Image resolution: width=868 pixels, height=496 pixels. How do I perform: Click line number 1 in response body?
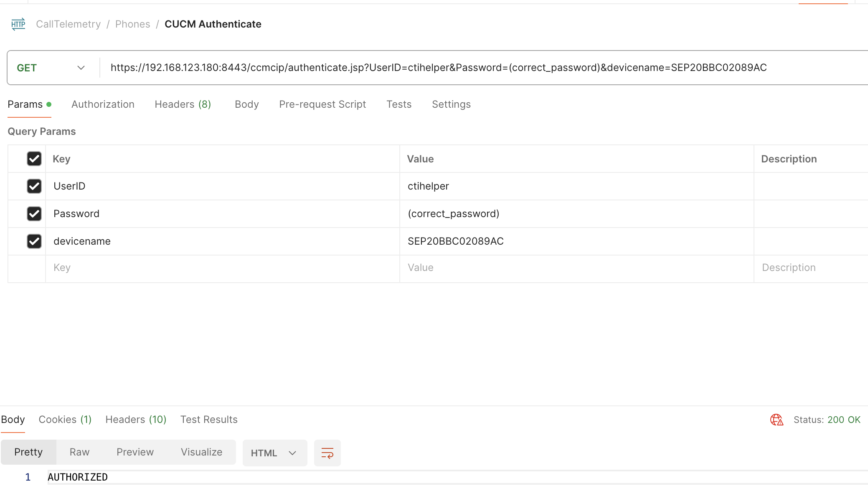pyautogui.click(x=28, y=476)
